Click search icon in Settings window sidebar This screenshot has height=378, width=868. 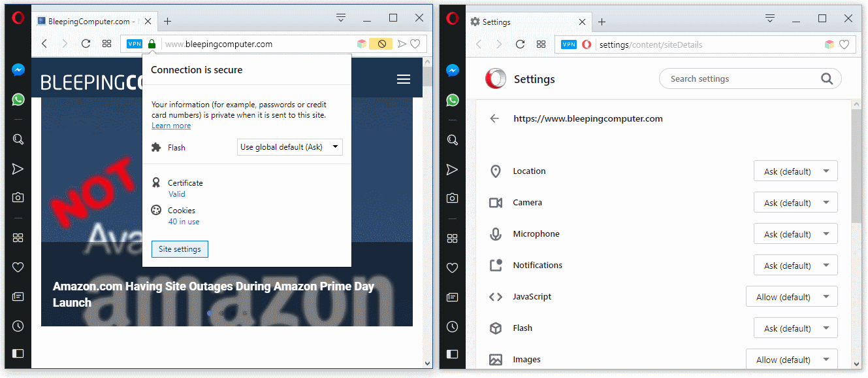coord(452,139)
